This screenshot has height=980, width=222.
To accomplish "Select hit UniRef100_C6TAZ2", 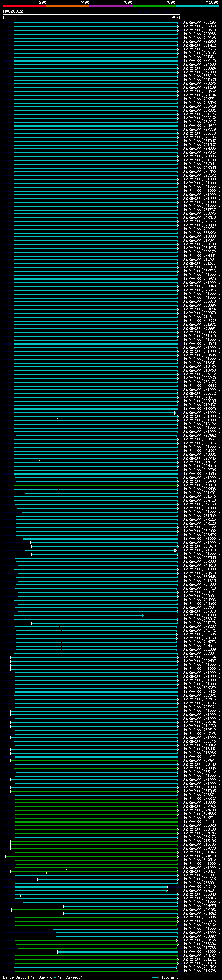I will pos(199,45).
